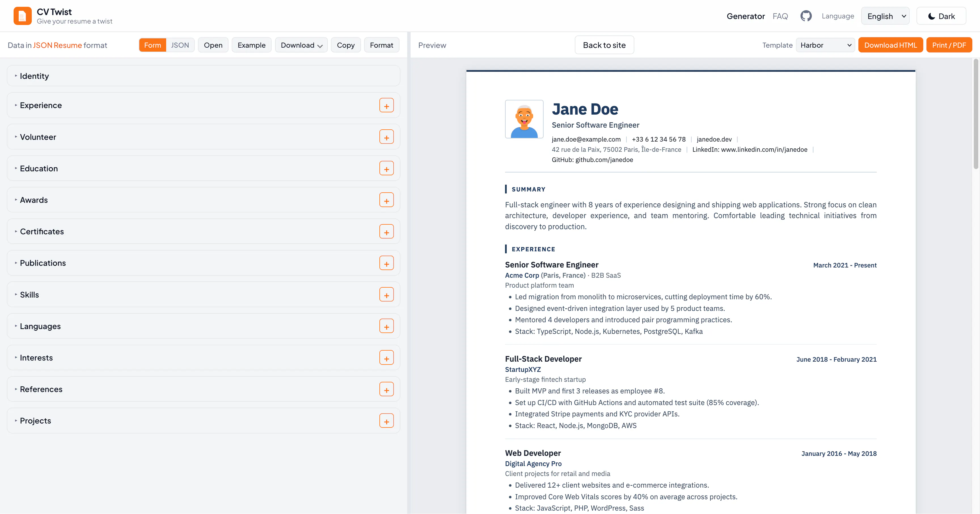
Task: Click the Open button
Action: [x=213, y=45]
